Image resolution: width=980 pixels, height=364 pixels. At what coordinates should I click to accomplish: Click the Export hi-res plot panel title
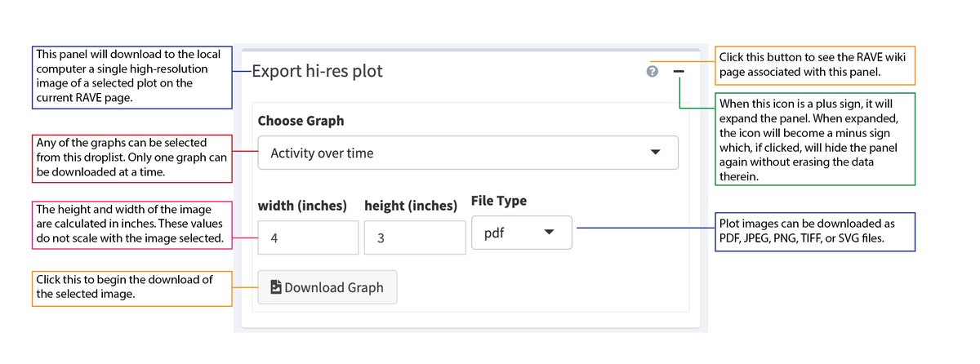pos(317,72)
